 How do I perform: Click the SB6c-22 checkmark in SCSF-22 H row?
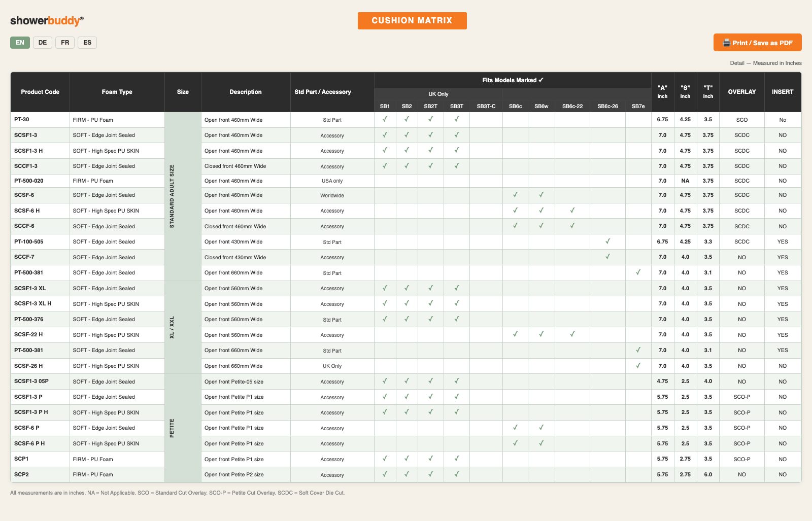click(x=572, y=334)
